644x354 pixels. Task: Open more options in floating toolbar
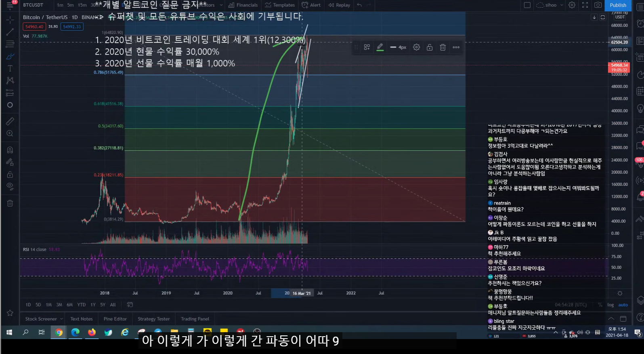456,47
